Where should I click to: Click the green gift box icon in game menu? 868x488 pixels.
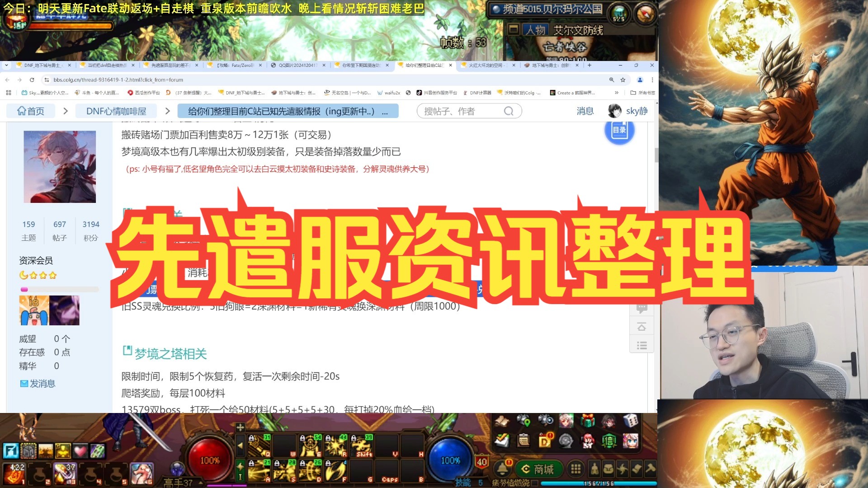(x=587, y=421)
